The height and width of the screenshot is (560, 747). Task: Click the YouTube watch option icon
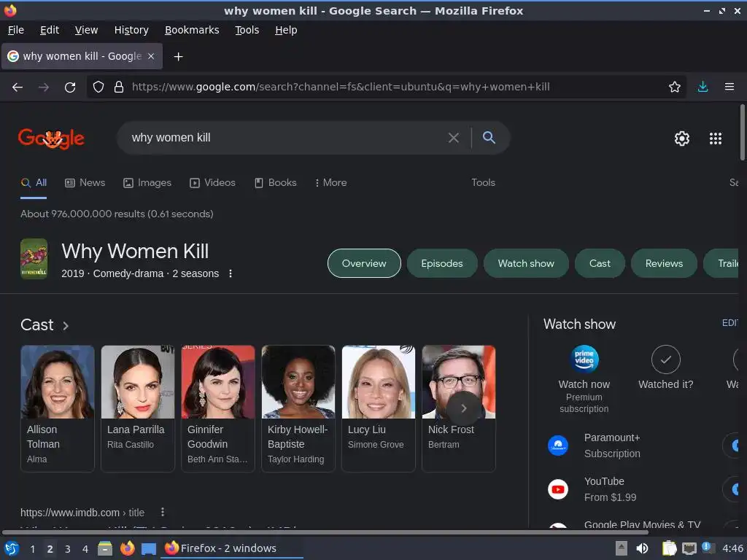pos(558,489)
